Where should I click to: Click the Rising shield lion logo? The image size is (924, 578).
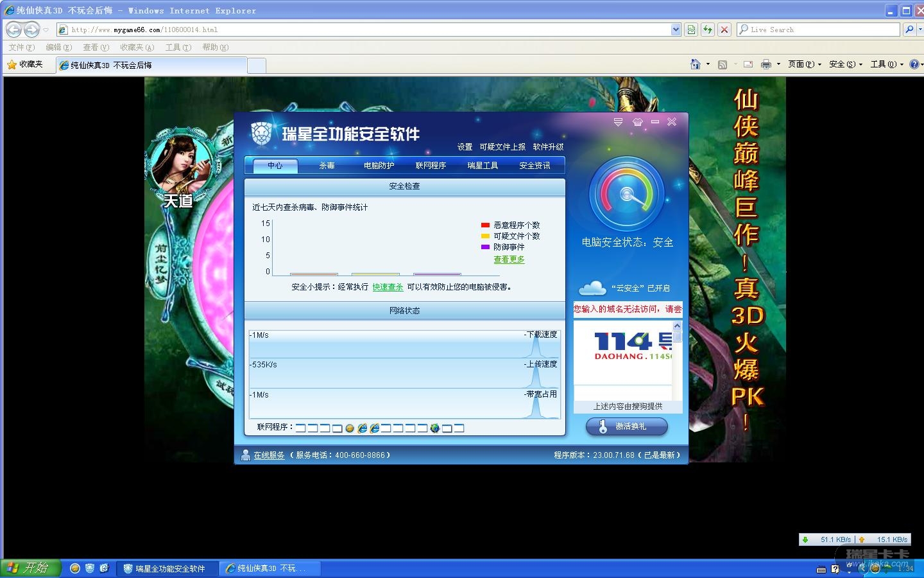(x=261, y=133)
